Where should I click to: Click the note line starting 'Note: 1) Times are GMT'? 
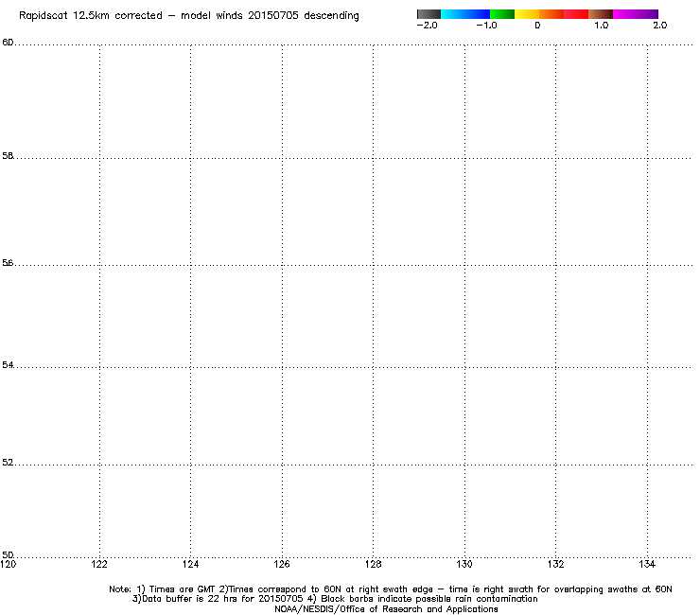[391, 589]
